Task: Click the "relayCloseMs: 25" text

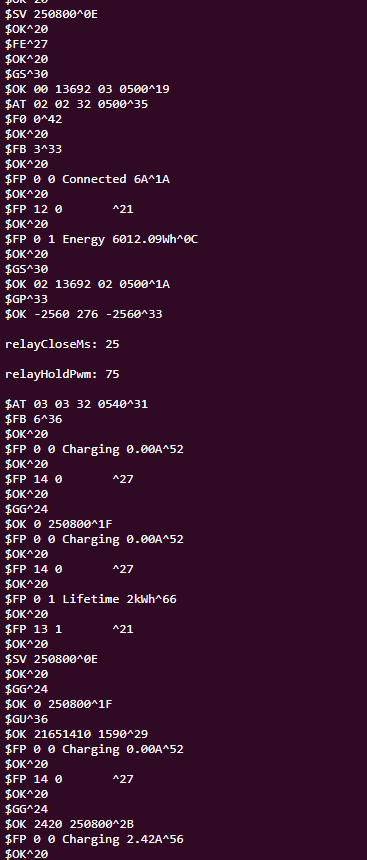Action: [x=62, y=344]
